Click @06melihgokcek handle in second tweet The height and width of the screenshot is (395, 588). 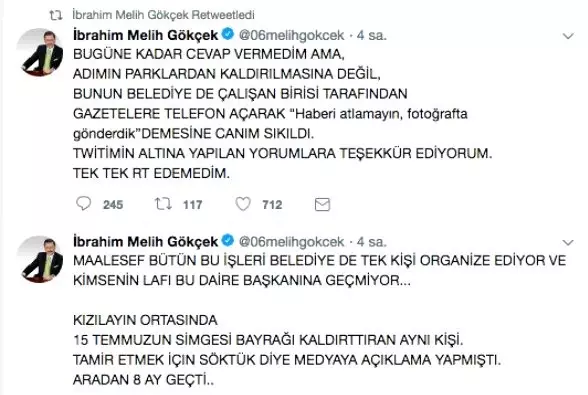291,242
